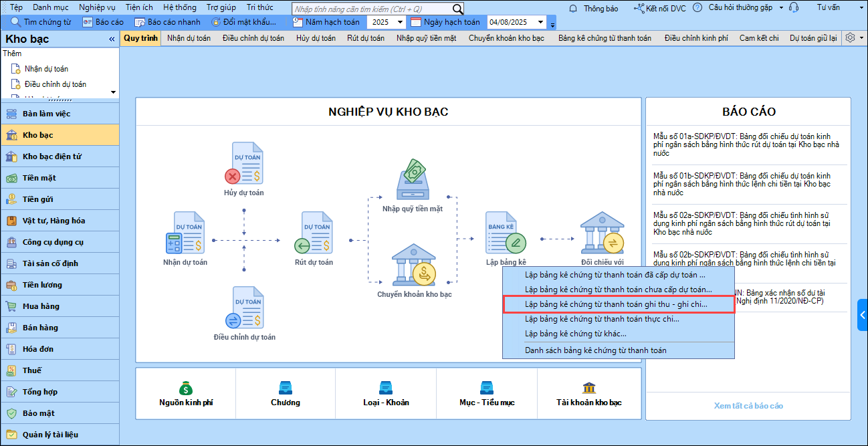868x446 pixels.
Task: Select Lập bảng kê chứng từ khác
Action: 619,333
